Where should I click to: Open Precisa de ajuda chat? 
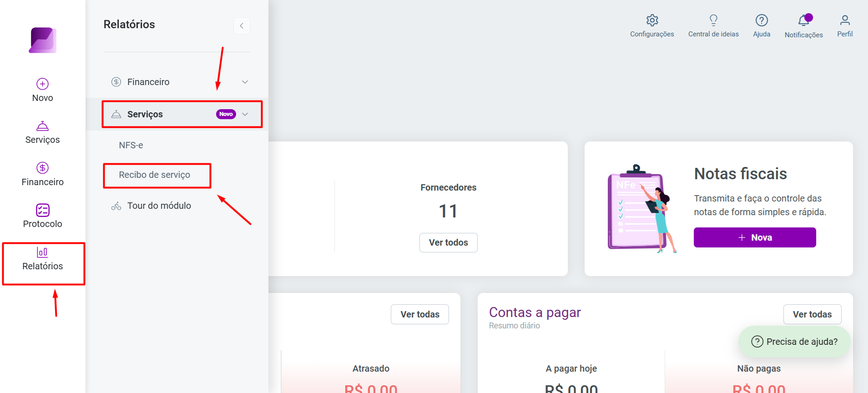(794, 342)
